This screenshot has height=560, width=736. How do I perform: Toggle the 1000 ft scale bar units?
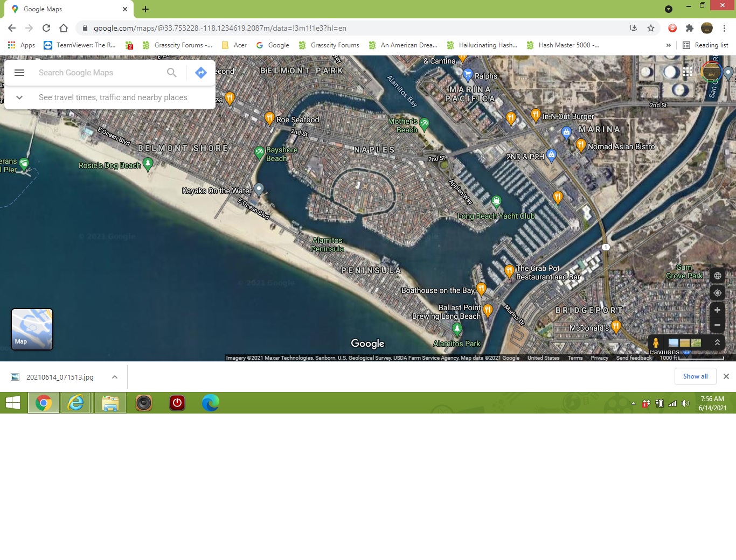coord(692,358)
